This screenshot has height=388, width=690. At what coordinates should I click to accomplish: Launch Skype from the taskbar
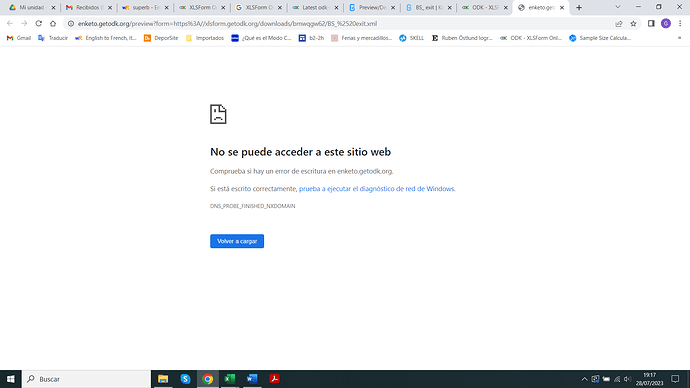click(185, 379)
